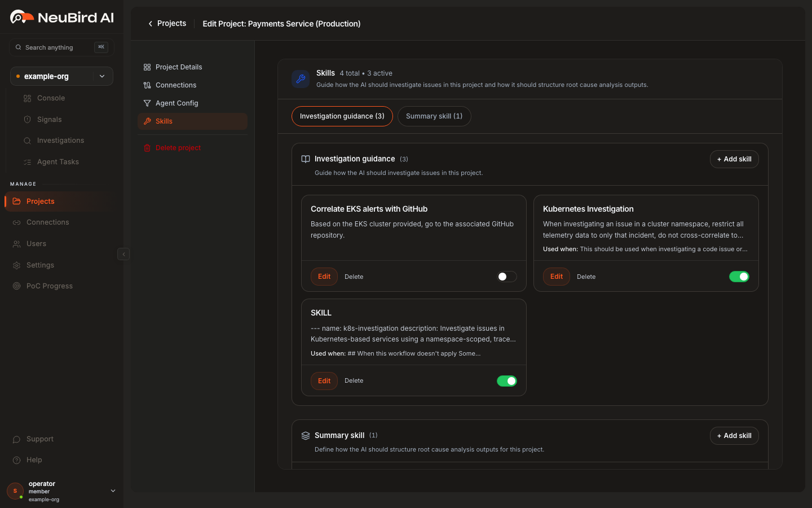The width and height of the screenshot is (812, 508).
Task: Edit the Kubernetes Investigation skill
Action: pos(557,277)
